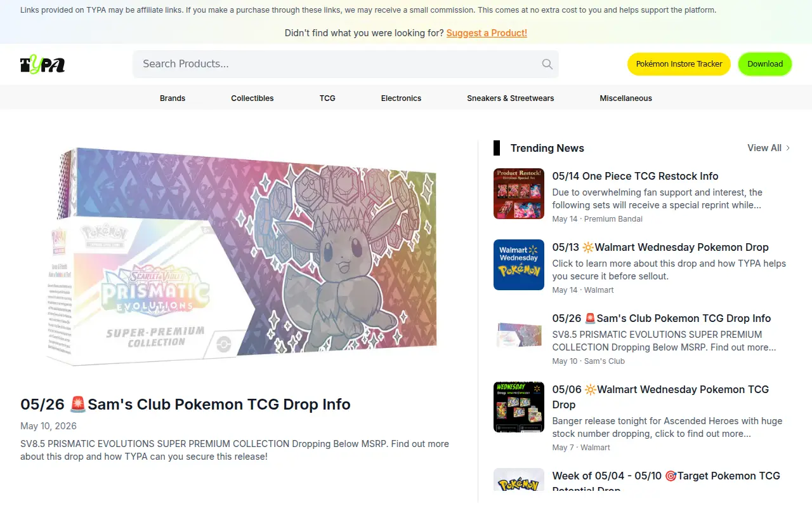Click the 'May 10, 2026' date text
The image size is (812, 508).
pos(48,426)
